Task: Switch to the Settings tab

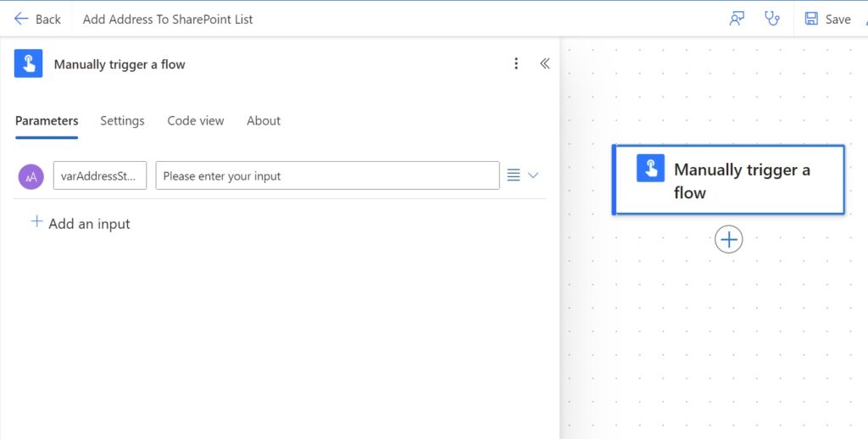Action: [122, 120]
